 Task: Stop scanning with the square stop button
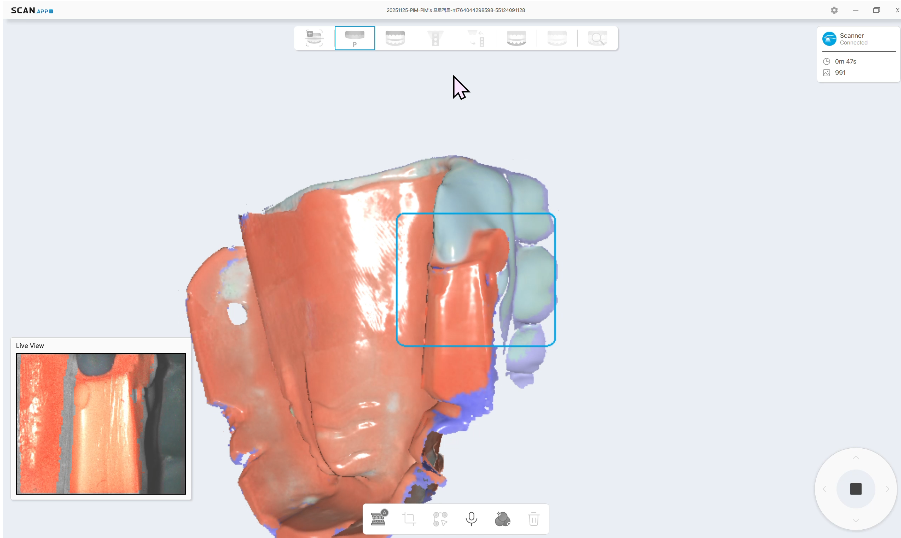coord(855,489)
